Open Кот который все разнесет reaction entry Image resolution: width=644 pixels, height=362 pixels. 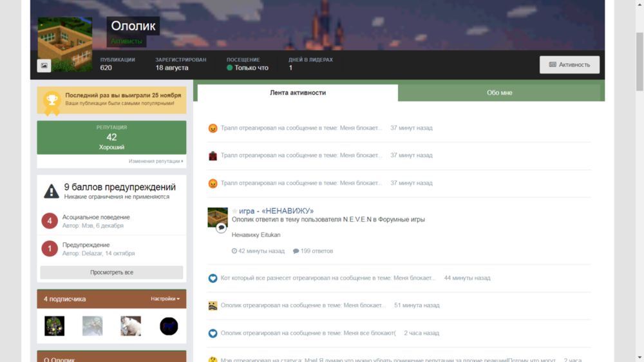pyautogui.click(x=328, y=278)
